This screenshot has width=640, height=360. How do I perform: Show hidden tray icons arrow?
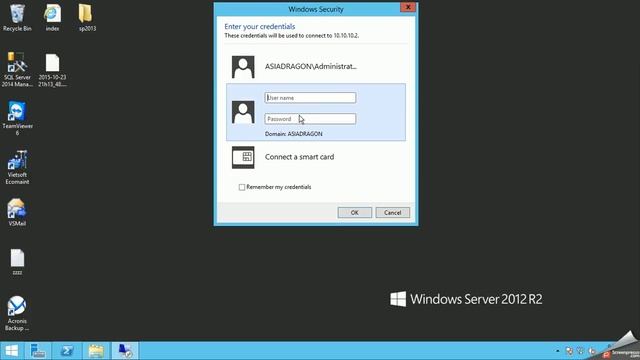coord(558,351)
